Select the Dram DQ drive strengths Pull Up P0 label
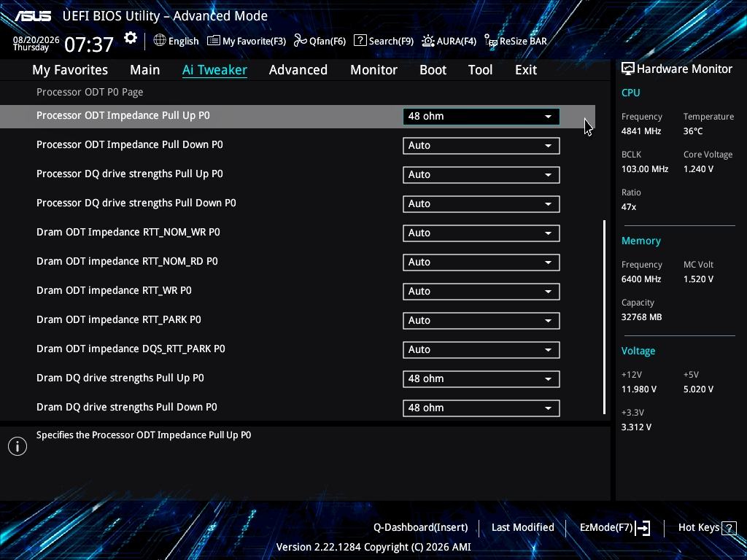Image resolution: width=747 pixels, height=560 pixels. tap(120, 378)
